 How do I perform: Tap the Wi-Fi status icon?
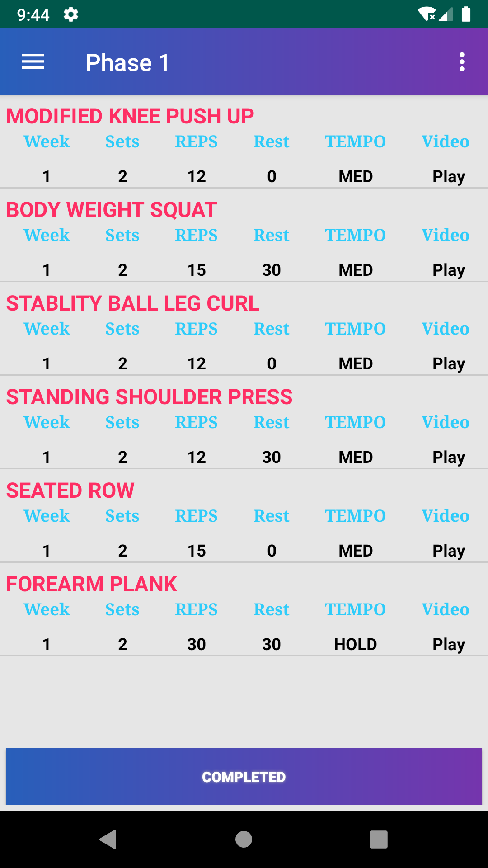(427, 14)
